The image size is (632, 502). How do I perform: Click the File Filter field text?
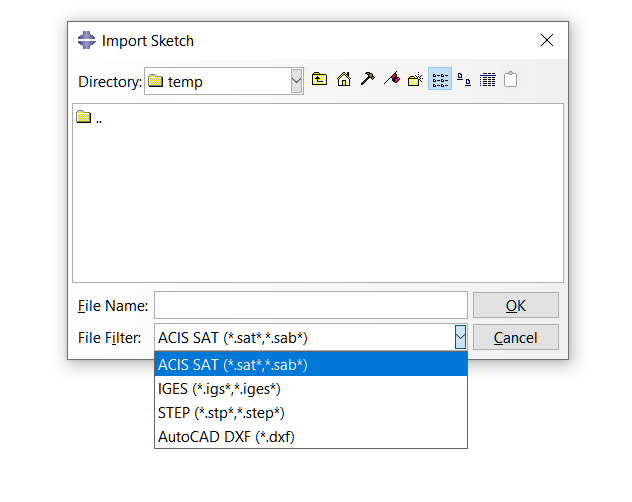pyautogui.click(x=233, y=337)
